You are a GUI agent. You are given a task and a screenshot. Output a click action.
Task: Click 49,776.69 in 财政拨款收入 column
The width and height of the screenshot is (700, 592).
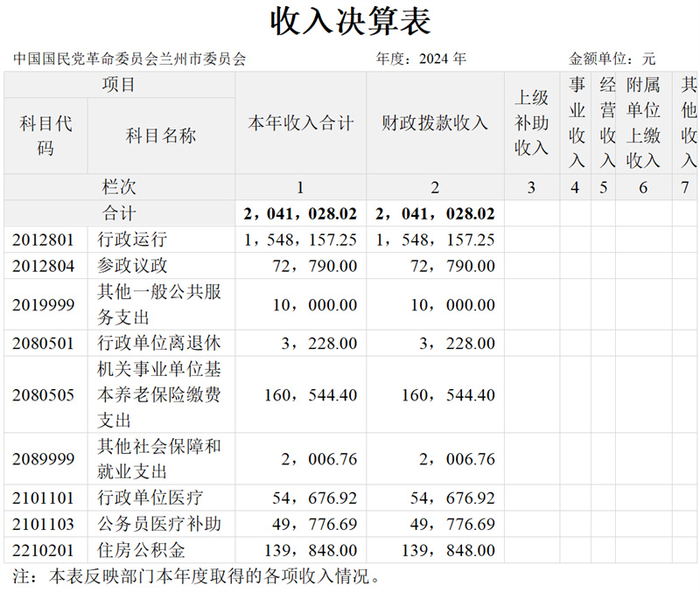[452, 524]
